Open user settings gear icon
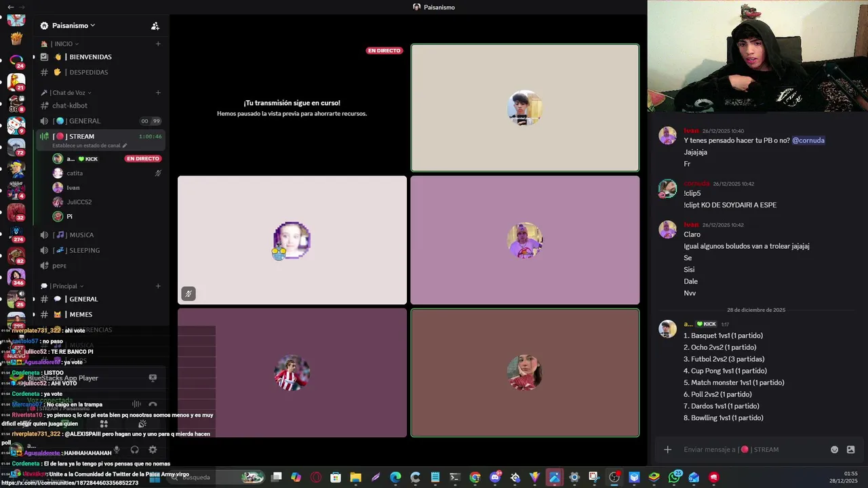868x488 pixels. (x=153, y=449)
